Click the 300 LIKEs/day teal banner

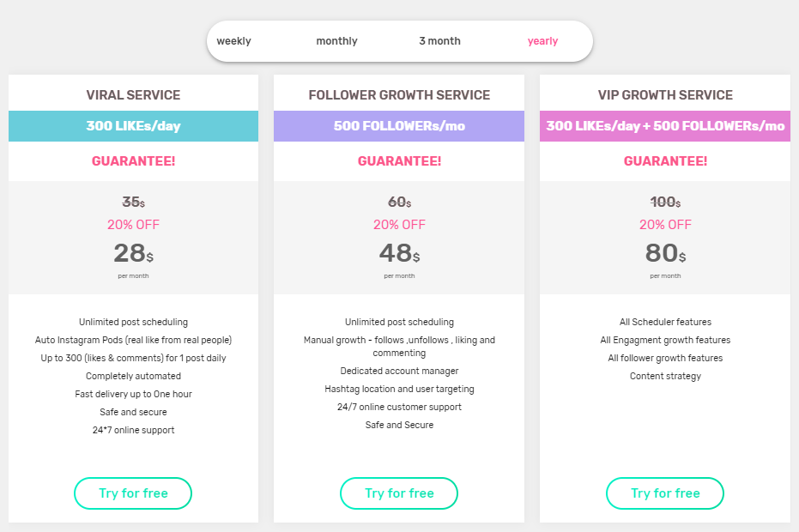point(134,126)
